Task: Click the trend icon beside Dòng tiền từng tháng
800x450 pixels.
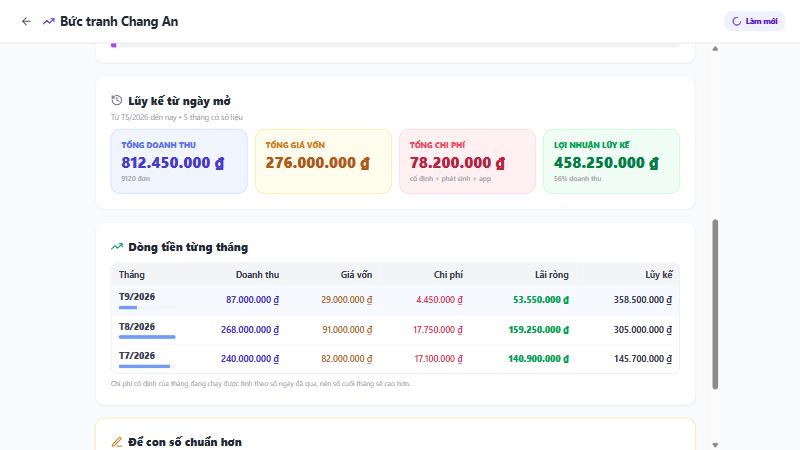Action: (117, 247)
